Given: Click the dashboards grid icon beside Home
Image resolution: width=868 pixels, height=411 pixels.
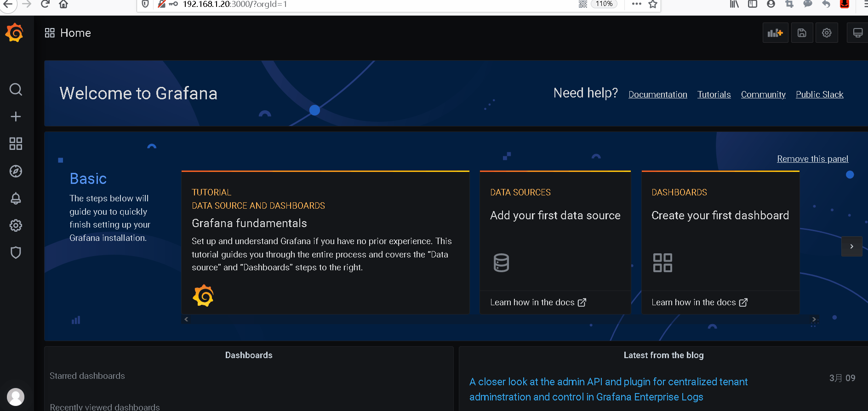Looking at the screenshot, I should point(50,33).
